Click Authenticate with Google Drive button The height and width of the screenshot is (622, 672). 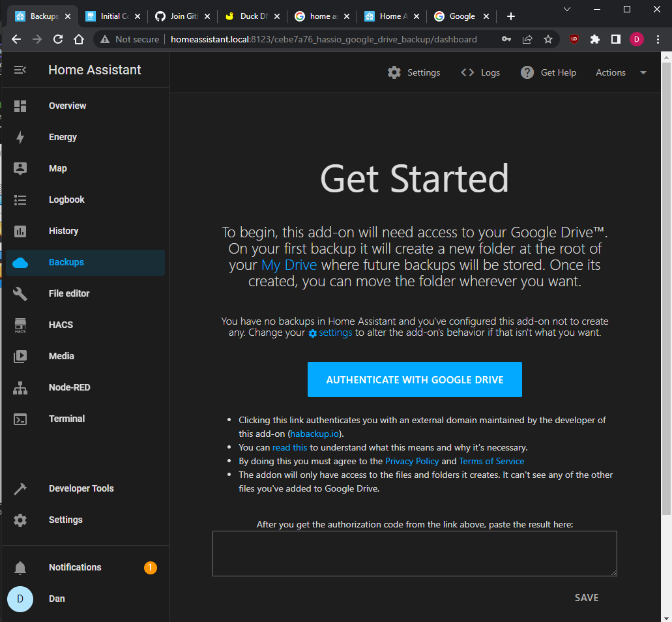click(x=415, y=379)
